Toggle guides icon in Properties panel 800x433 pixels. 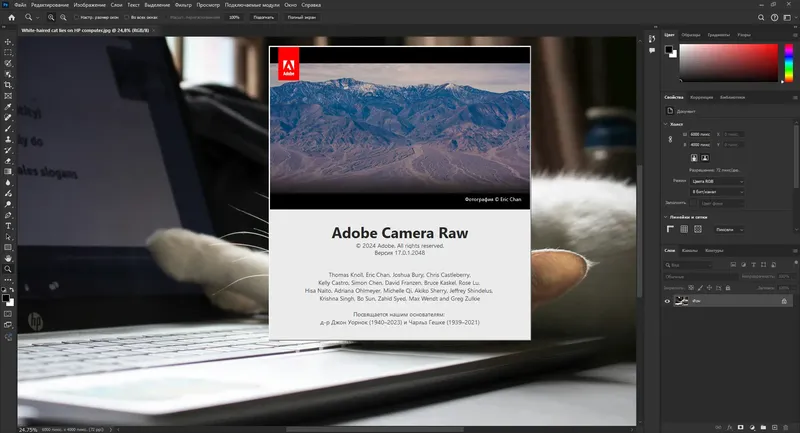(x=698, y=230)
